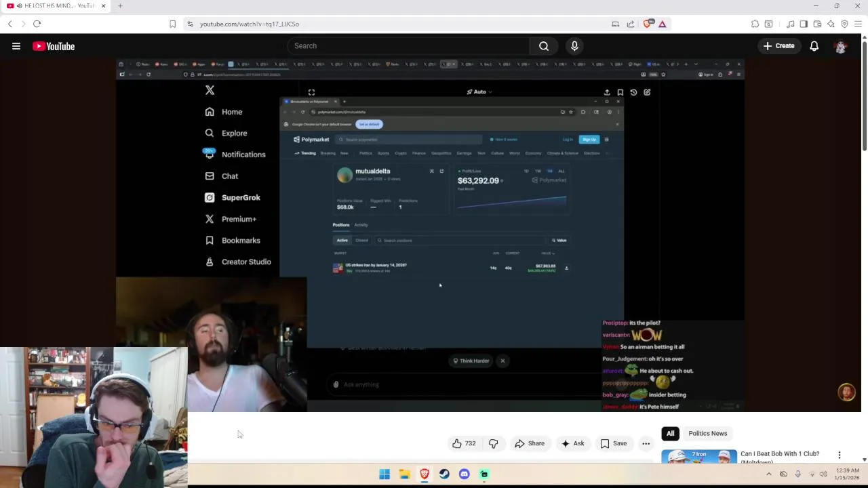Open YouTube notifications bell

click(814, 46)
